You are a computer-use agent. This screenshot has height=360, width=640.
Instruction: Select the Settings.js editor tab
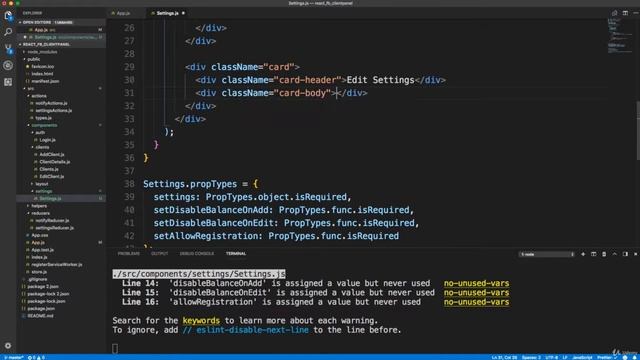coord(167,13)
